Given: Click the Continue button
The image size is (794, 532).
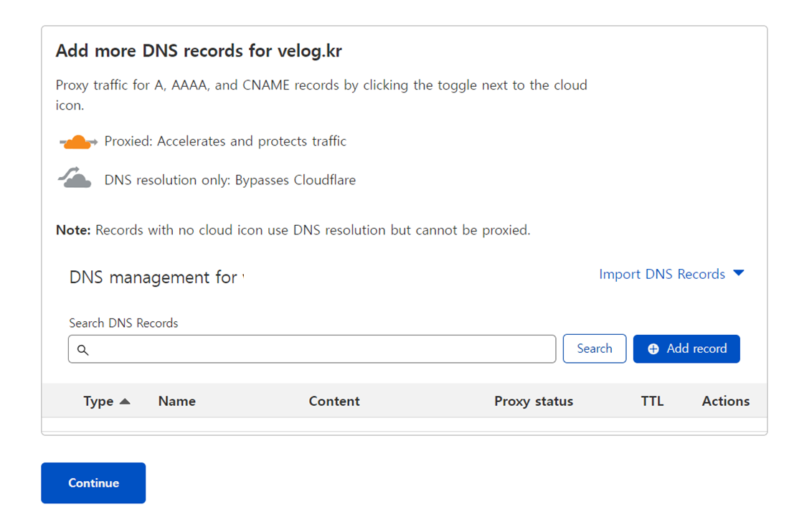Looking at the screenshot, I should (93, 483).
